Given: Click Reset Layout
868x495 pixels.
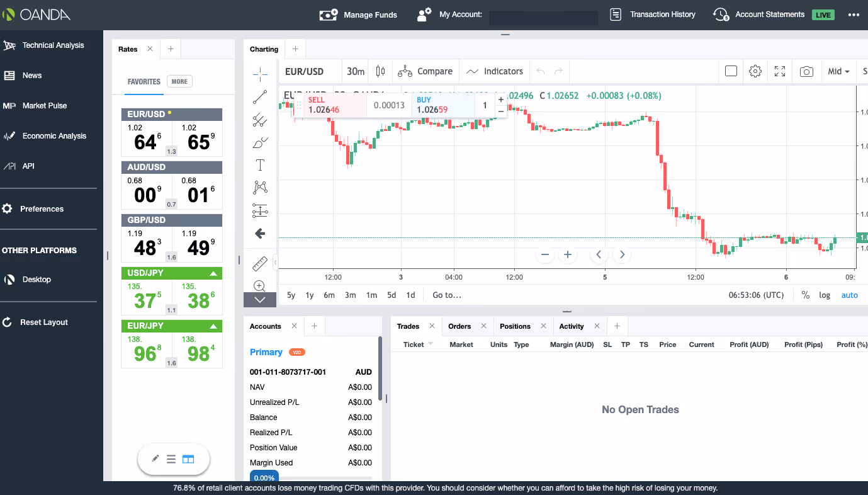Looking at the screenshot, I should point(35,322).
